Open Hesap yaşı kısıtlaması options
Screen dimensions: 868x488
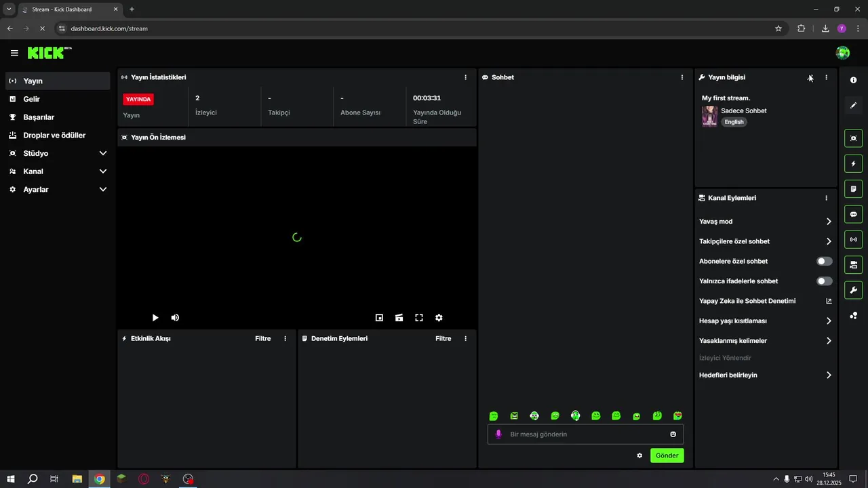coord(766,321)
